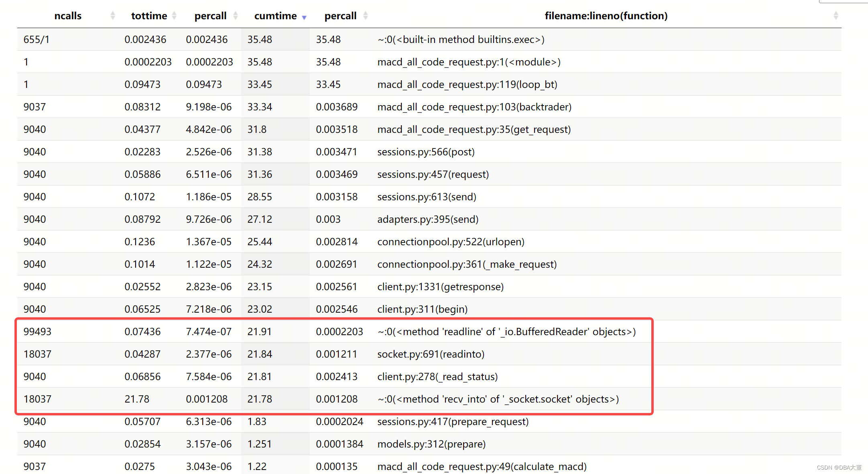
Task: Click the sessions.py:566(post) function cell
Action: [x=426, y=152]
